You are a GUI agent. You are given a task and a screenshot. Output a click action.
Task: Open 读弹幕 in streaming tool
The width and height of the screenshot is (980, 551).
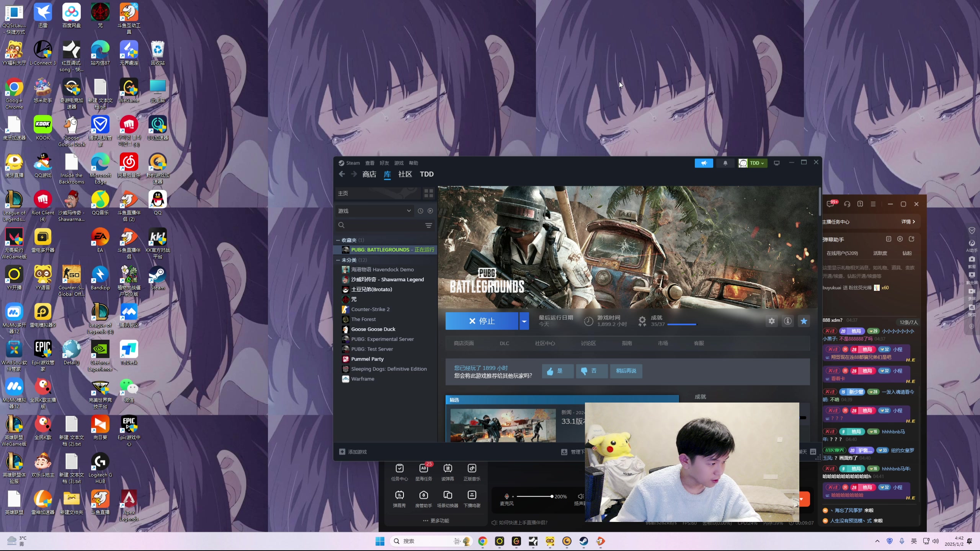[x=448, y=472]
